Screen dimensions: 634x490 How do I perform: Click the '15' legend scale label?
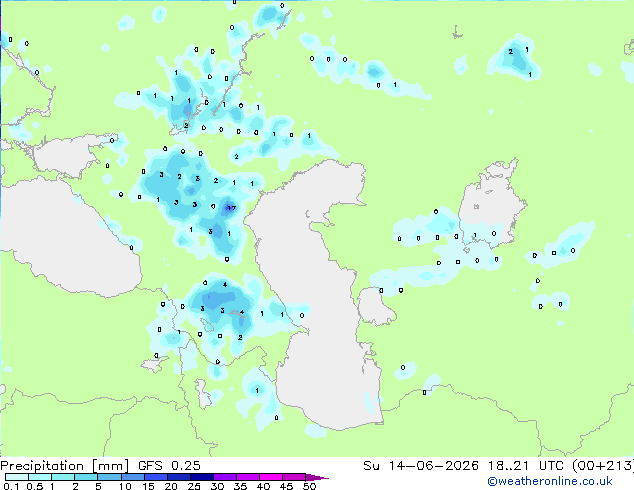148,486
